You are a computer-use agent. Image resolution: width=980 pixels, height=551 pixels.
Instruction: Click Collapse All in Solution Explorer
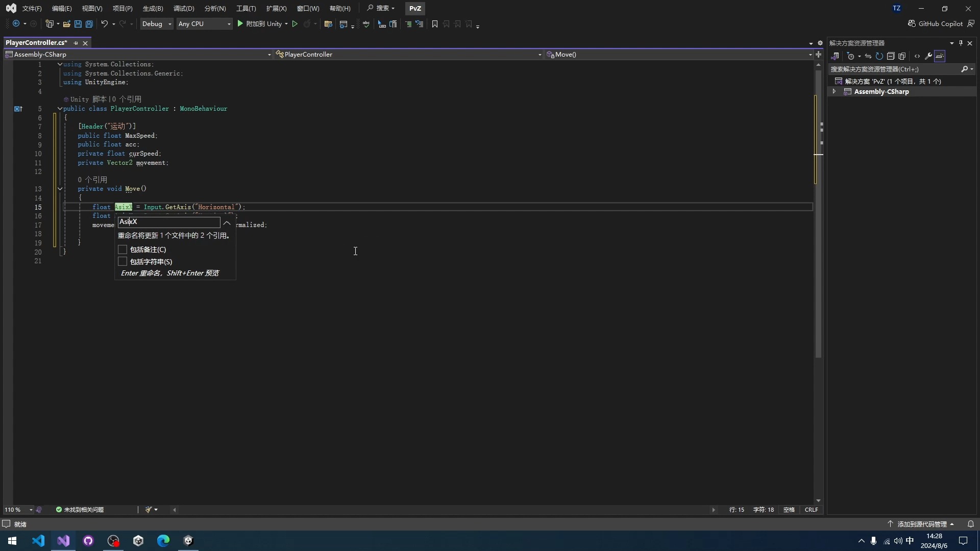891,56
